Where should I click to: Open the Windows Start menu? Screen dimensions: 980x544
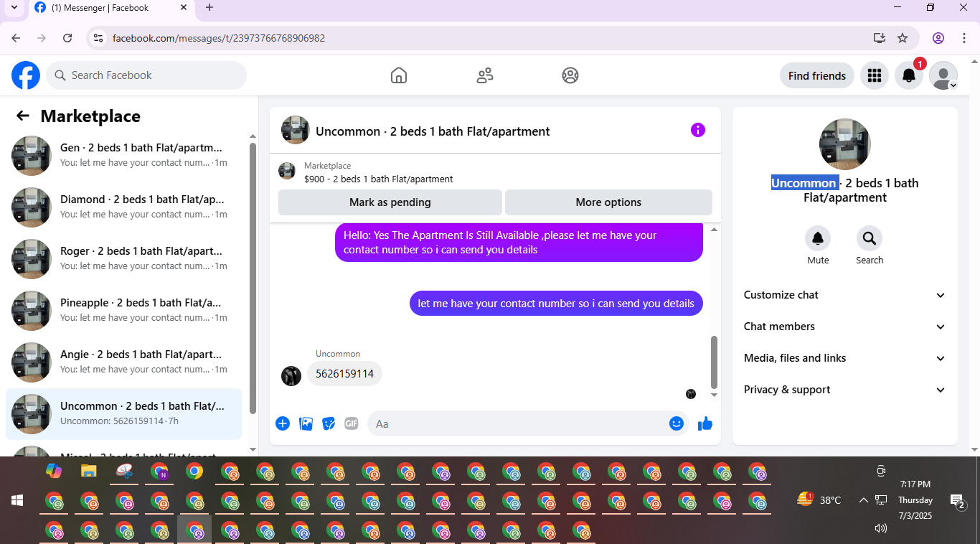[17, 500]
